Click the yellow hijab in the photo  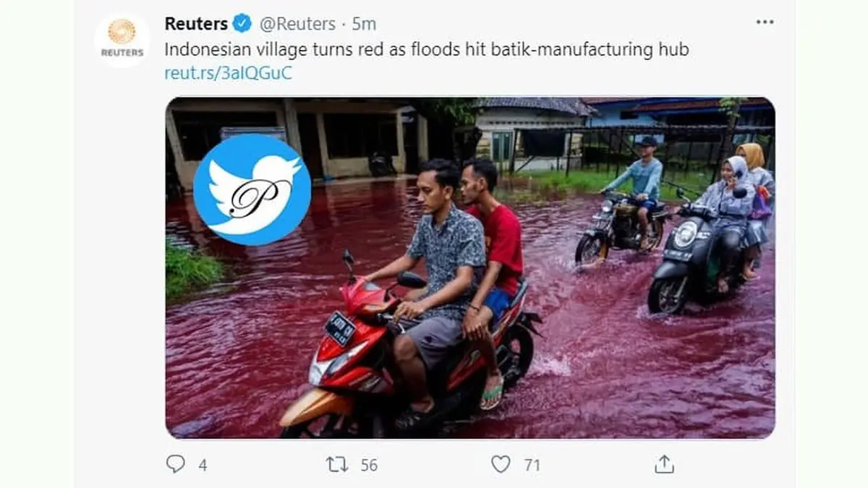(x=752, y=154)
